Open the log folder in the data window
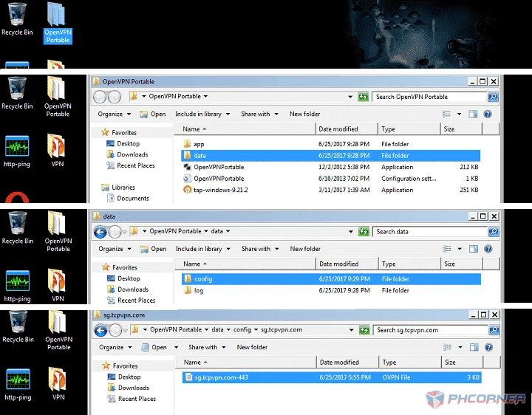 331,290
